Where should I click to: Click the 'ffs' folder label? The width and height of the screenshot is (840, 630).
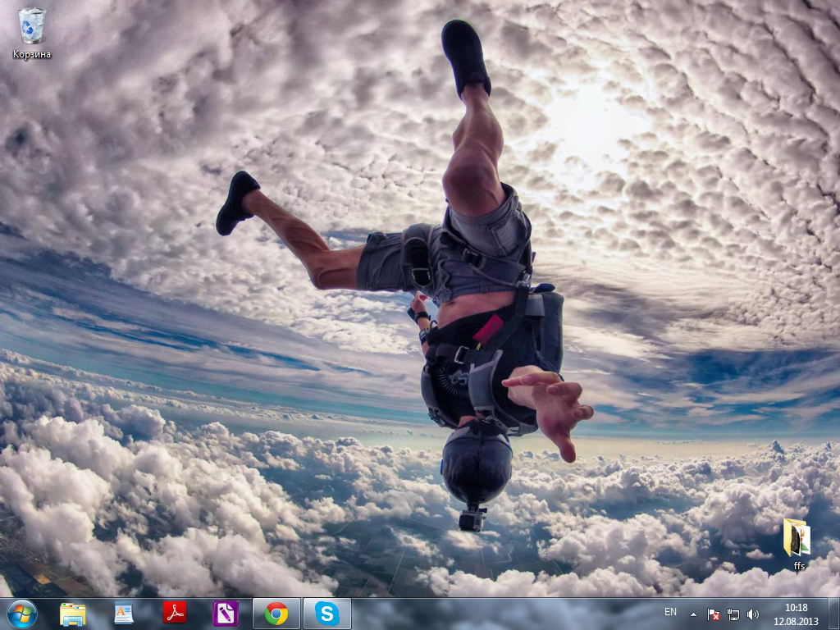799,566
